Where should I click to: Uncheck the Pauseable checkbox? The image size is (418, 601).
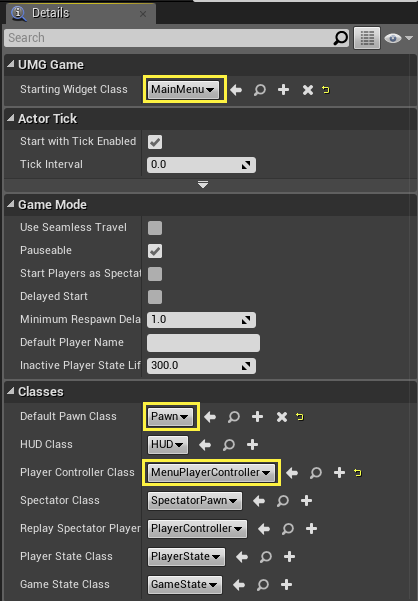(x=155, y=251)
